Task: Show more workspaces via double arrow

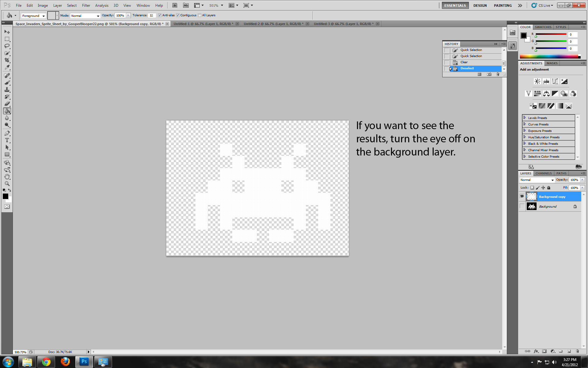Action: [520, 6]
